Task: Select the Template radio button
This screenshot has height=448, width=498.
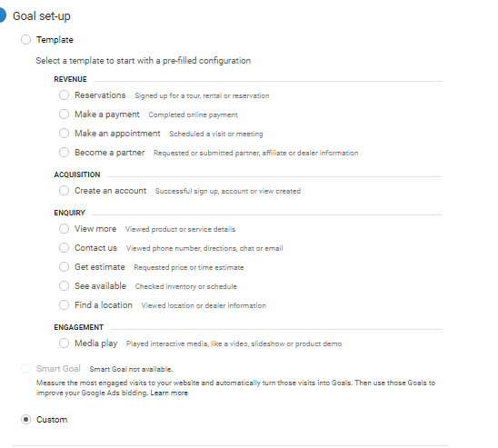Action: (x=25, y=40)
